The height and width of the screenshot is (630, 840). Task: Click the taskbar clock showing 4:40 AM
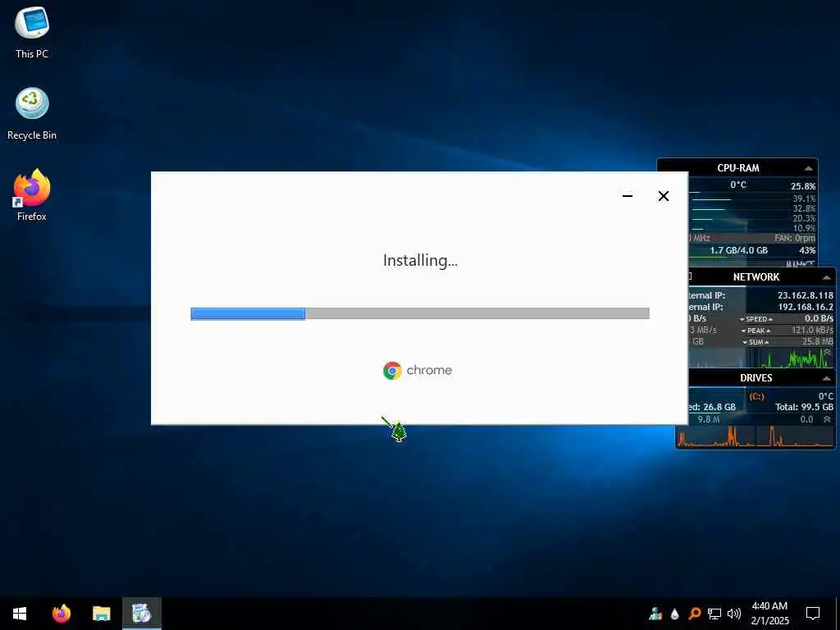point(769,614)
